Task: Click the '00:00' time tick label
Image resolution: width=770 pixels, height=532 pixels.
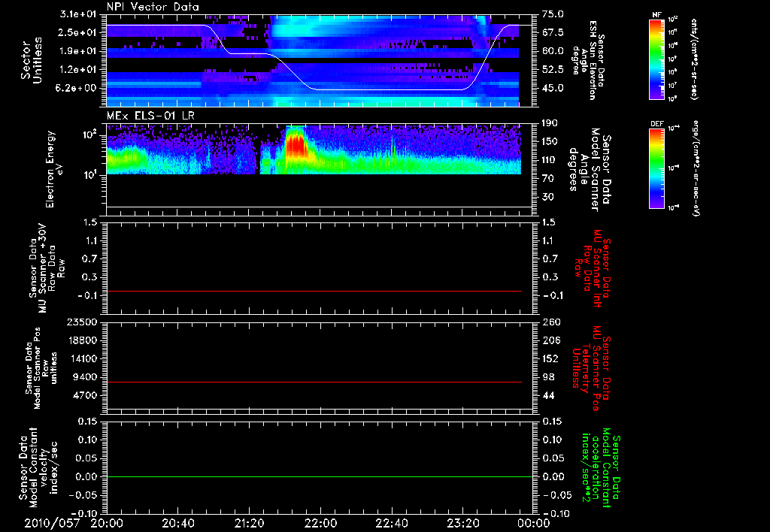Action: pos(534,523)
